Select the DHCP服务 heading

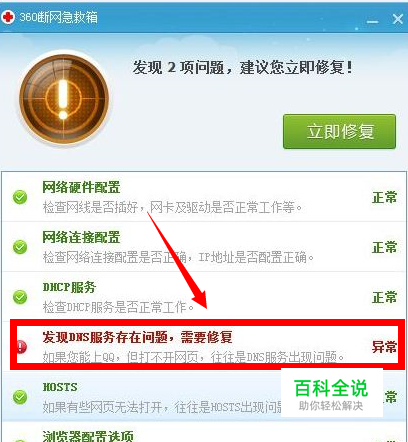click(69, 287)
